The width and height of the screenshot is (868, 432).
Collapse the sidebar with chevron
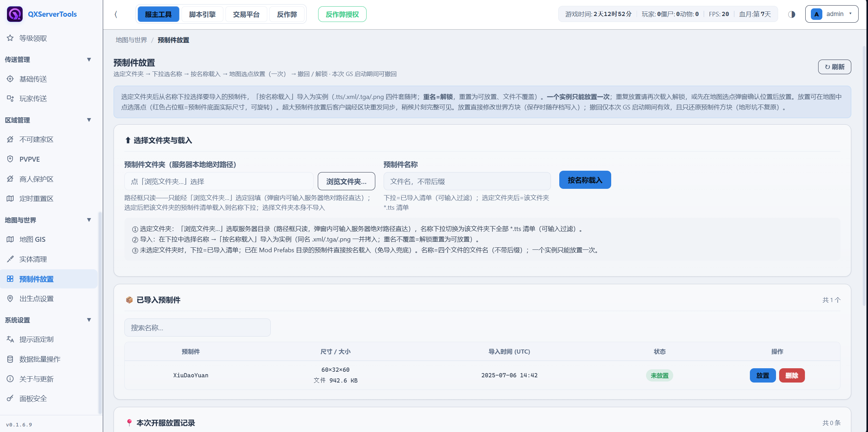(x=116, y=14)
